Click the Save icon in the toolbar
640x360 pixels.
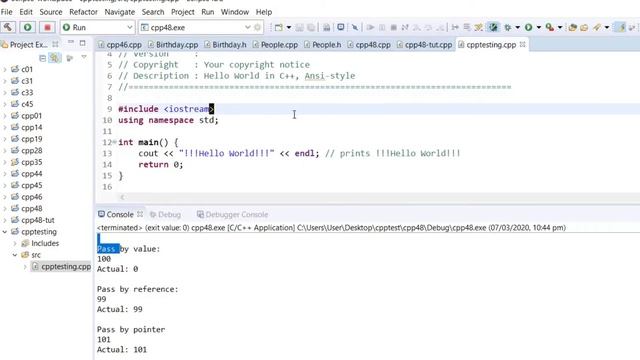coord(300,27)
